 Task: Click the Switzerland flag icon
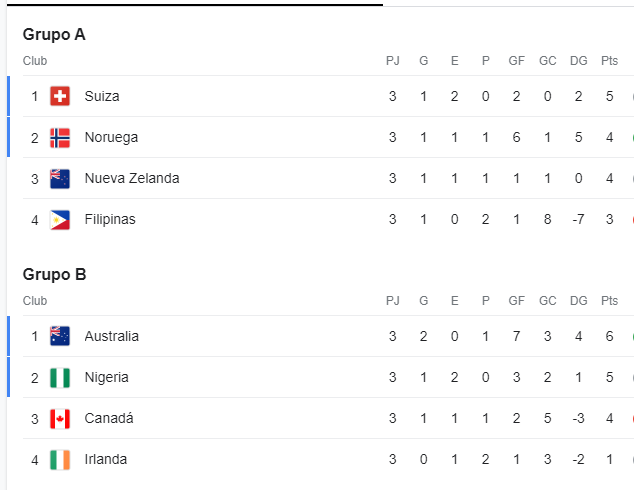pos(60,96)
